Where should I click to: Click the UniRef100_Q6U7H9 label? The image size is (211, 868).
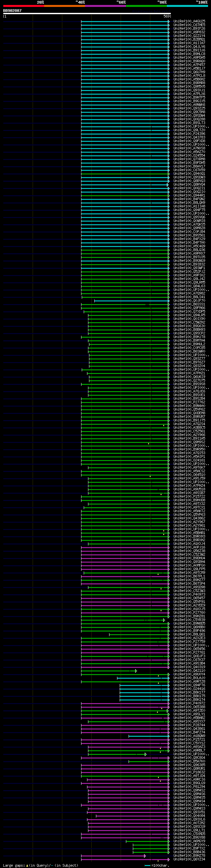tap(189, 72)
